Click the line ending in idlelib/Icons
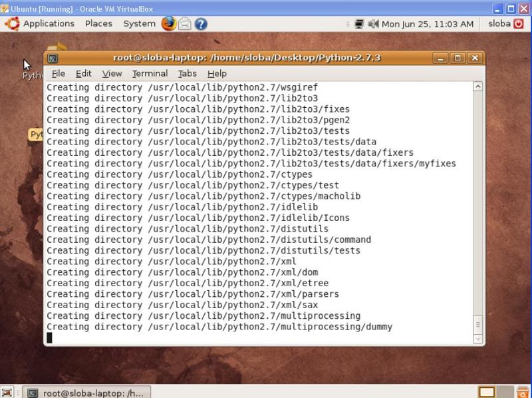Viewport: 532px width, 398px height. pos(198,218)
